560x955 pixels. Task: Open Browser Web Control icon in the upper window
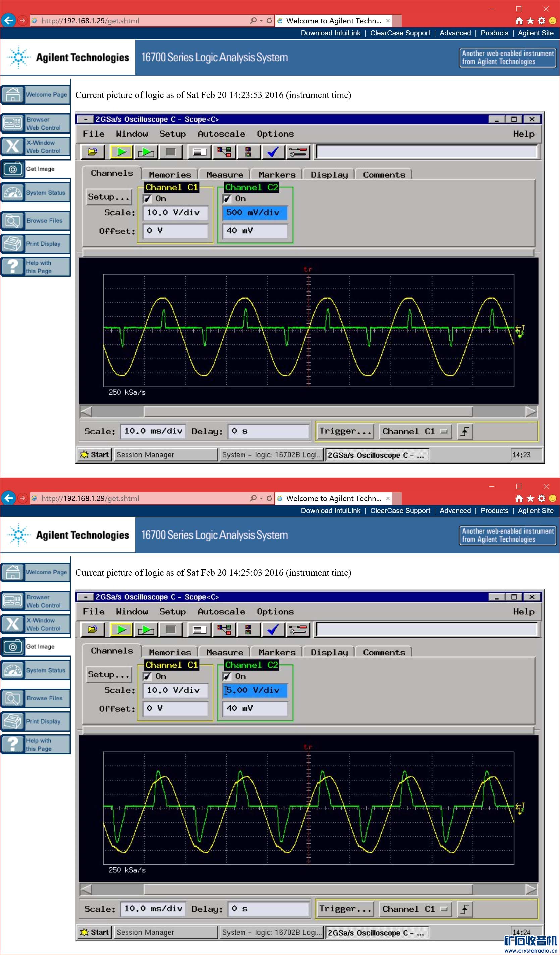pos(12,123)
